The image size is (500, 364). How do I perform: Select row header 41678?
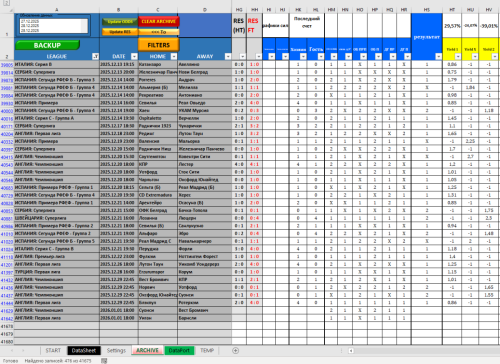pos(7,326)
